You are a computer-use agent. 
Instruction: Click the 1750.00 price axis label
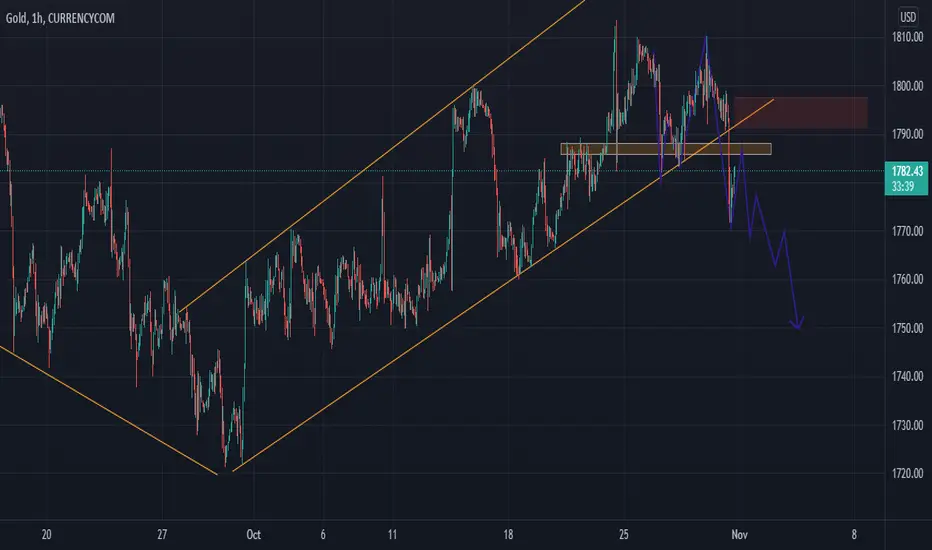point(907,328)
